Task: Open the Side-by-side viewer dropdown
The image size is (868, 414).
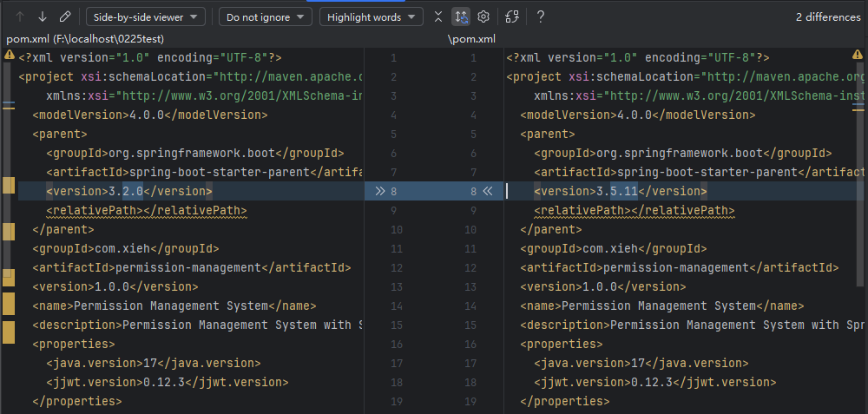Action: [x=146, y=16]
